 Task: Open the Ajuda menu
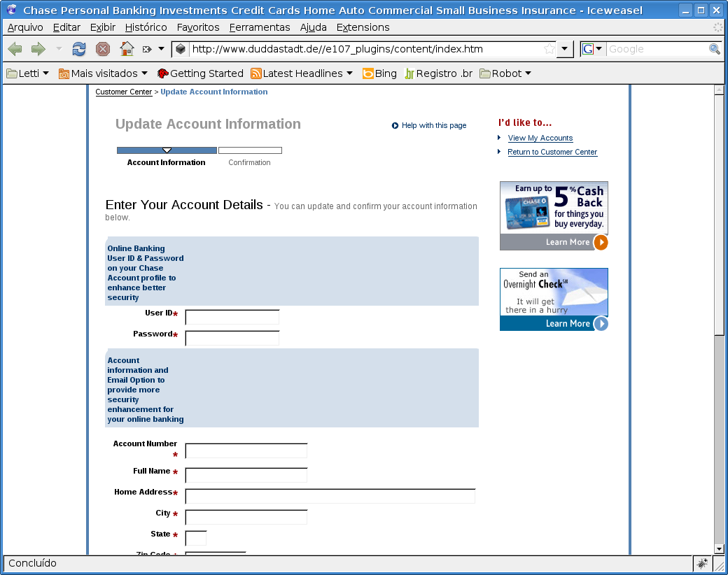coord(314,27)
